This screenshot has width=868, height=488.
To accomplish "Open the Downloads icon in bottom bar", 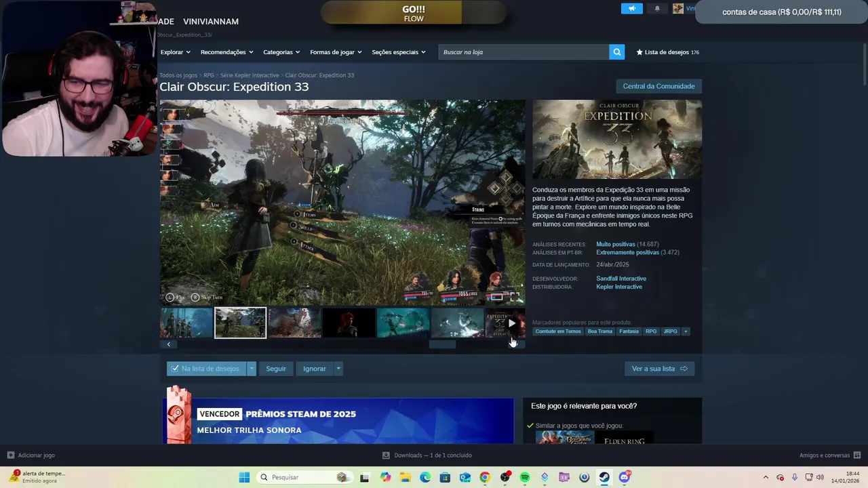I will 386,455.
